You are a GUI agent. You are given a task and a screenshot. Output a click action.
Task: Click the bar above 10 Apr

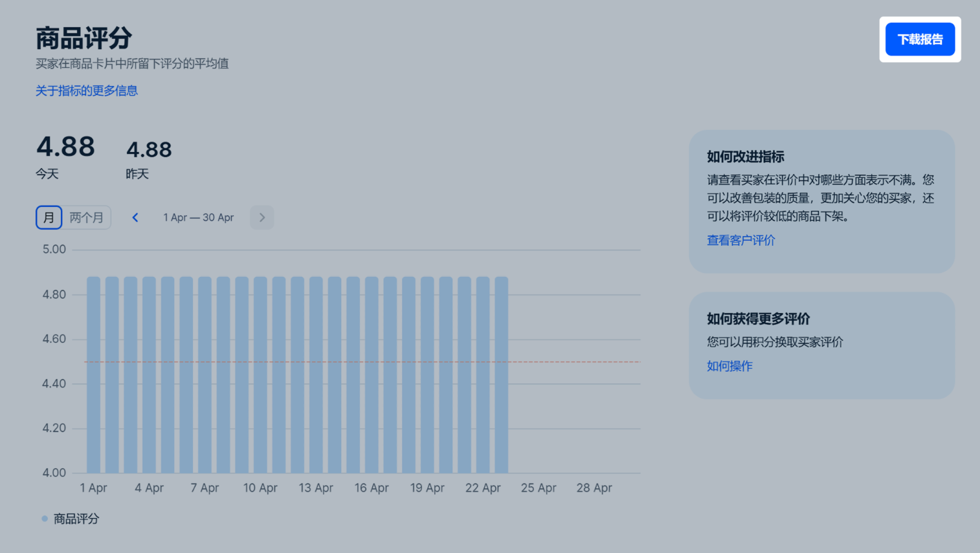tap(260, 375)
